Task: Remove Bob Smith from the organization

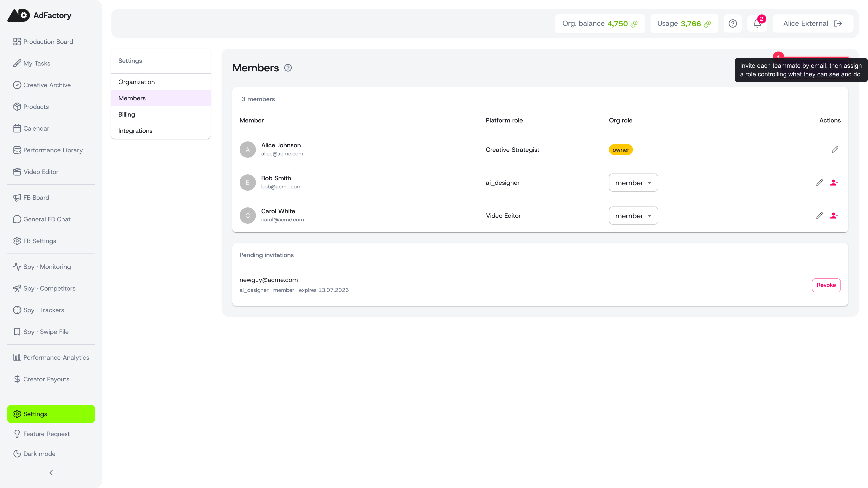Action: 834,183
